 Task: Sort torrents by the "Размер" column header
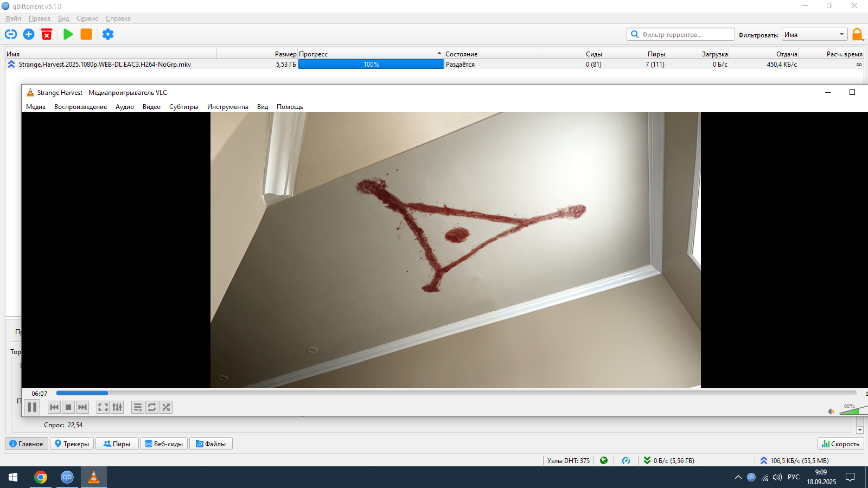(258, 54)
